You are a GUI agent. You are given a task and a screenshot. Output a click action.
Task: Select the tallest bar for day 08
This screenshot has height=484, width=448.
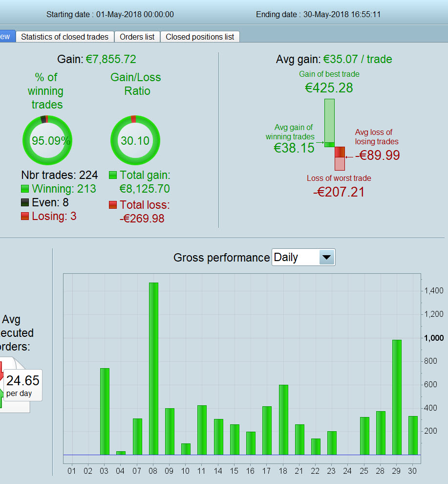pos(154,369)
